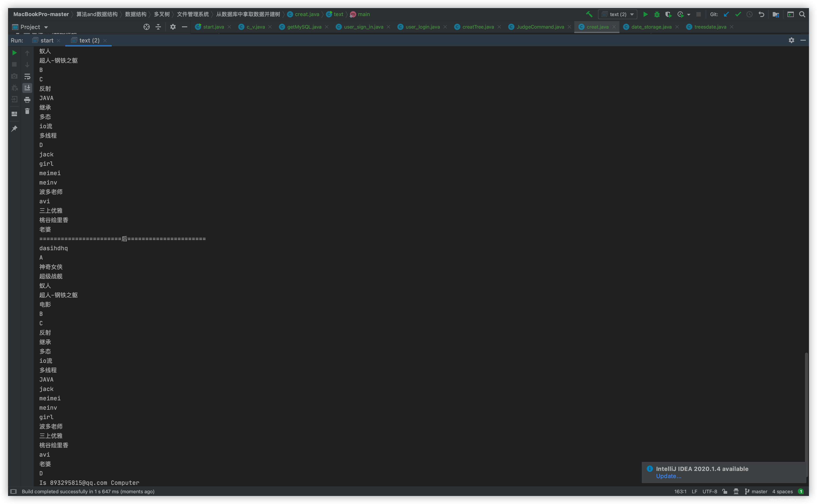
Task: Clear console with the trash icon
Action: [x=27, y=111]
